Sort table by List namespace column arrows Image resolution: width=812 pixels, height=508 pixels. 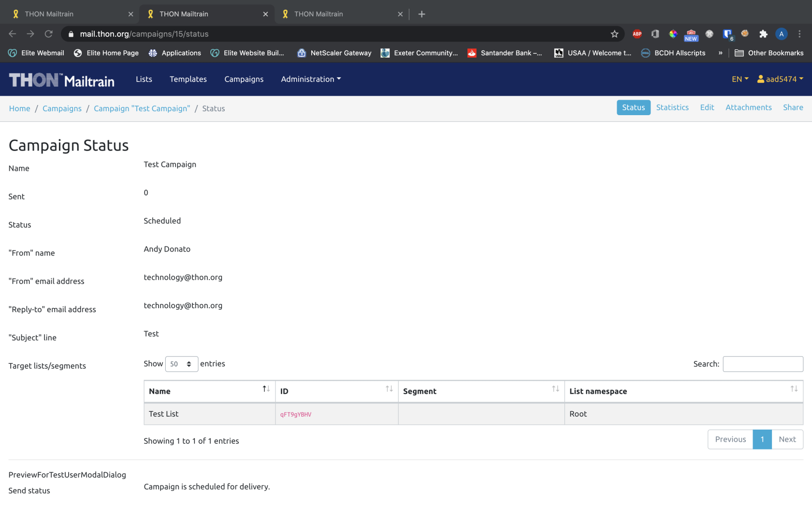tap(794, 389)
